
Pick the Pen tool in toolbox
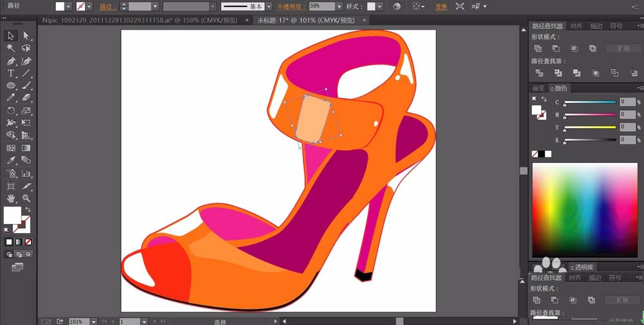pyautogui.click(x=11, y=61)
